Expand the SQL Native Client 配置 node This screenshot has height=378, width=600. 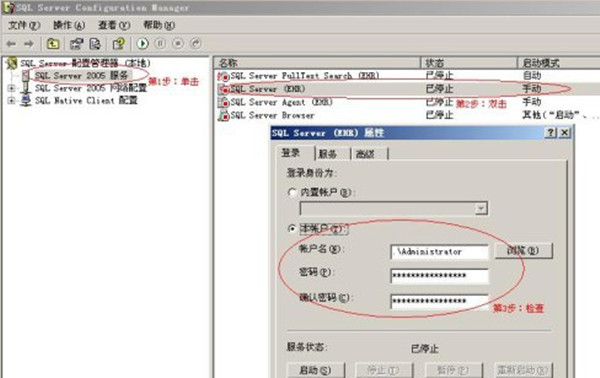[x=11, y=101]
